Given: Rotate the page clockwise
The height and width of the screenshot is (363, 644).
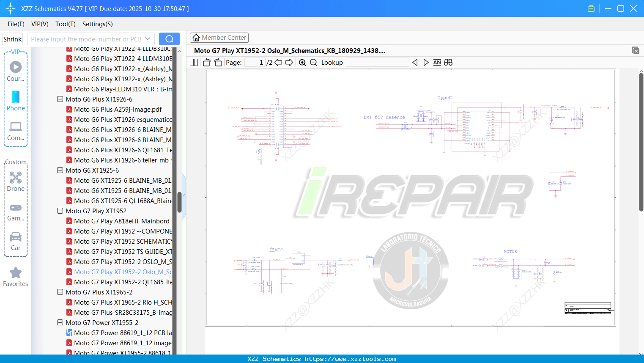Looking at the screenshot, I should [218, 63].
